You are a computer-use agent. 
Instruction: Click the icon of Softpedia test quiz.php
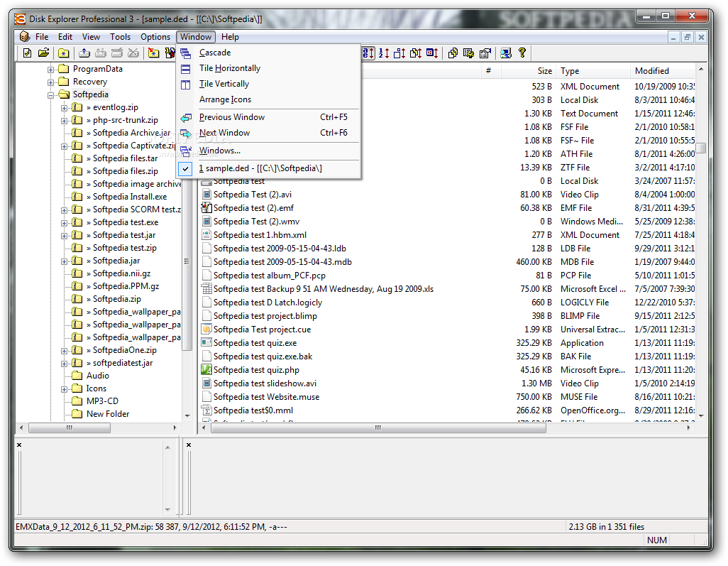click(206, 370)
